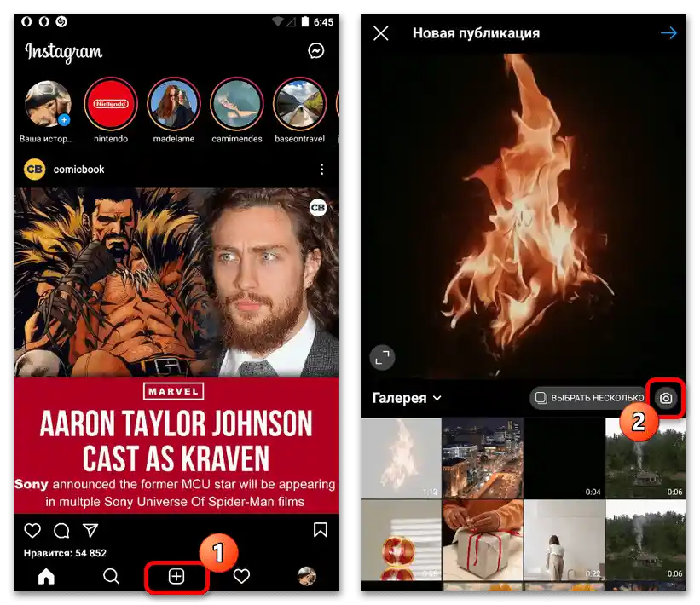Select the grapefruit thumbnail
The height and width of the screenshot is (605, 700).
[x=401, y=540]
